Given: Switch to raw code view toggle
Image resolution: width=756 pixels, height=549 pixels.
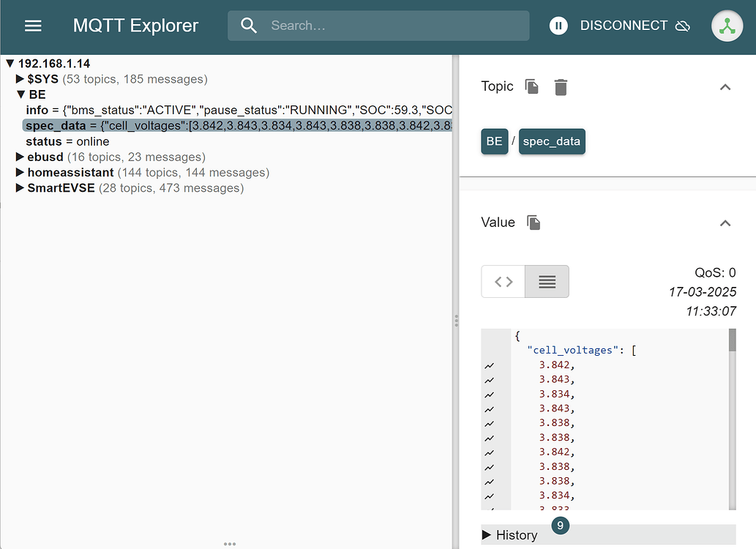Looking at the screenshot, I should 504,282.
